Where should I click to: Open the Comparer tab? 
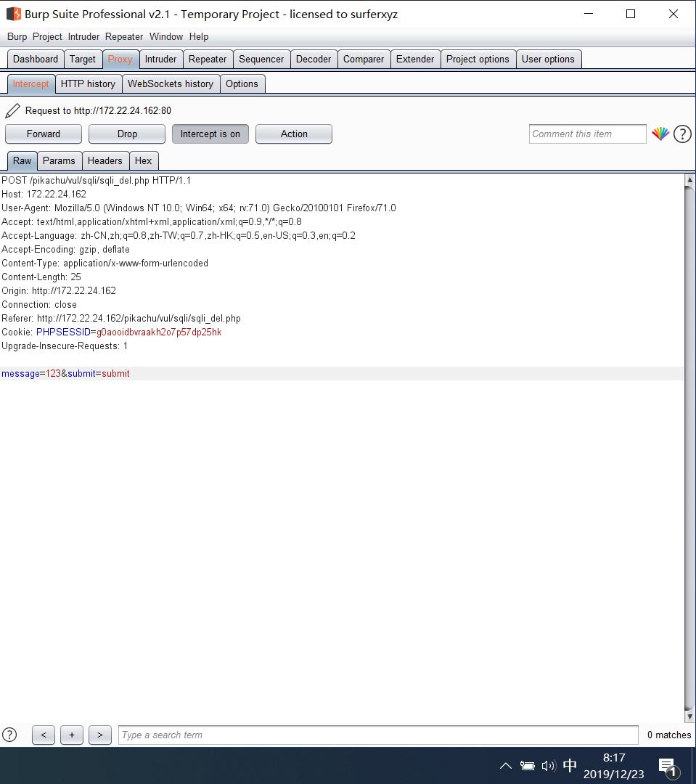pos(364,59)
